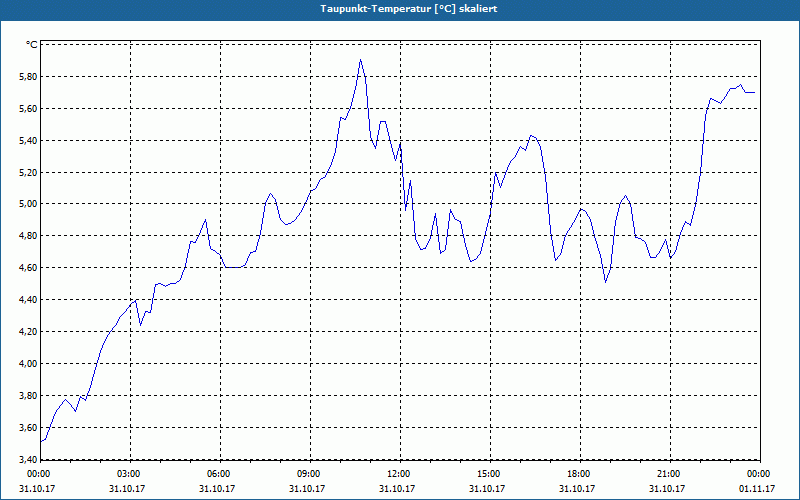Click the 12:00 time axis label
The image size is (800, 500).
coord(401,474)
